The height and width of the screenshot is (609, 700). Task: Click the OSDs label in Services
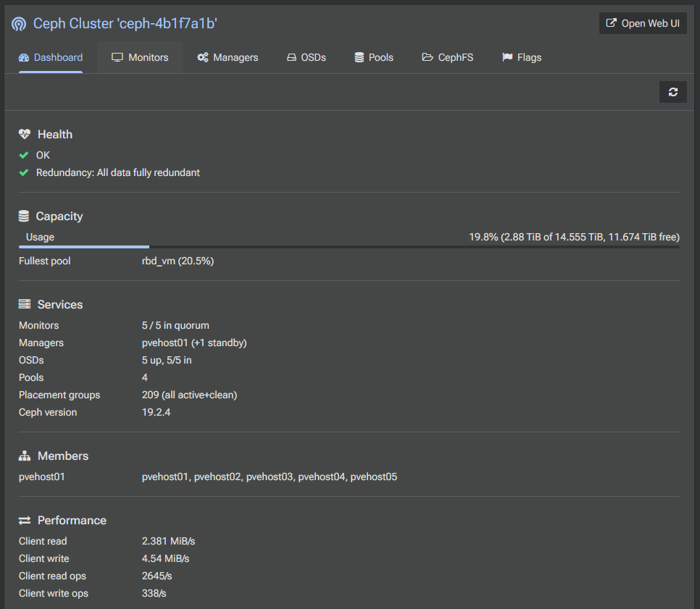pos(31,360)
